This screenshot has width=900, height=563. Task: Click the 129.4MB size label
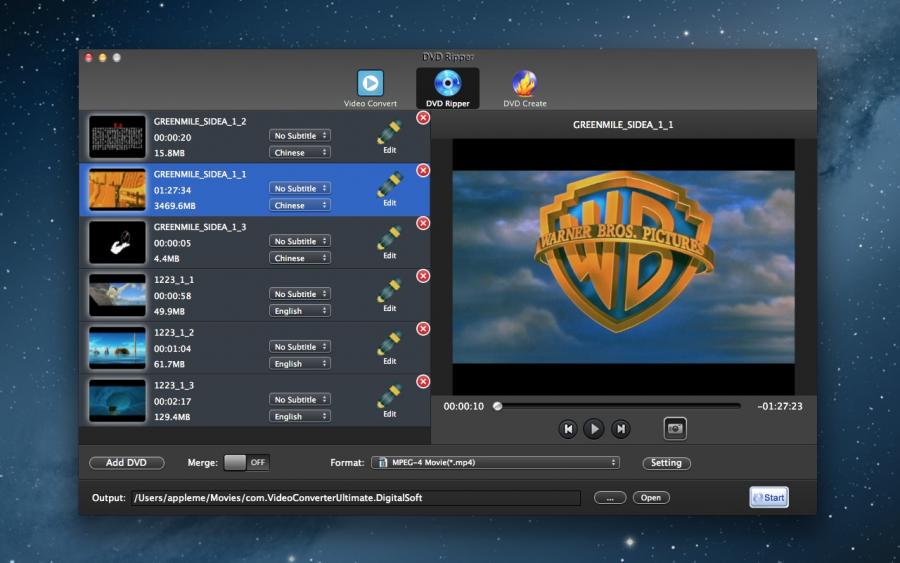pyautogui.click(x=172, y=417)
